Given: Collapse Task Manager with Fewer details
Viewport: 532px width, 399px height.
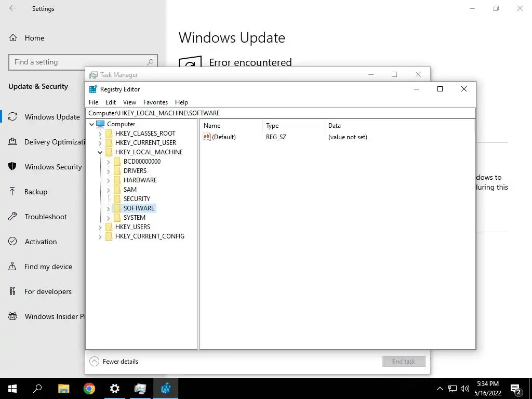Looking at the screenshot, I should click(114, 362).
